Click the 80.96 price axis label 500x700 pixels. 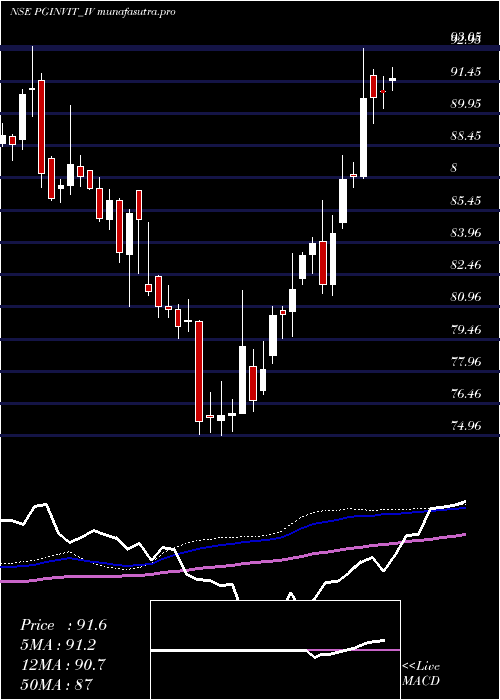coord(466,297)
